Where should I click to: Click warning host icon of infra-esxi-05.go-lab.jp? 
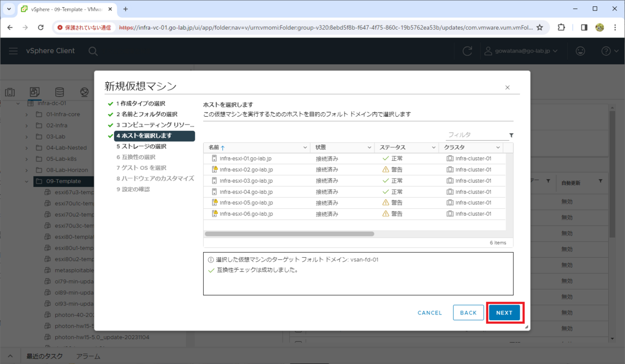(x=214, y=203)
